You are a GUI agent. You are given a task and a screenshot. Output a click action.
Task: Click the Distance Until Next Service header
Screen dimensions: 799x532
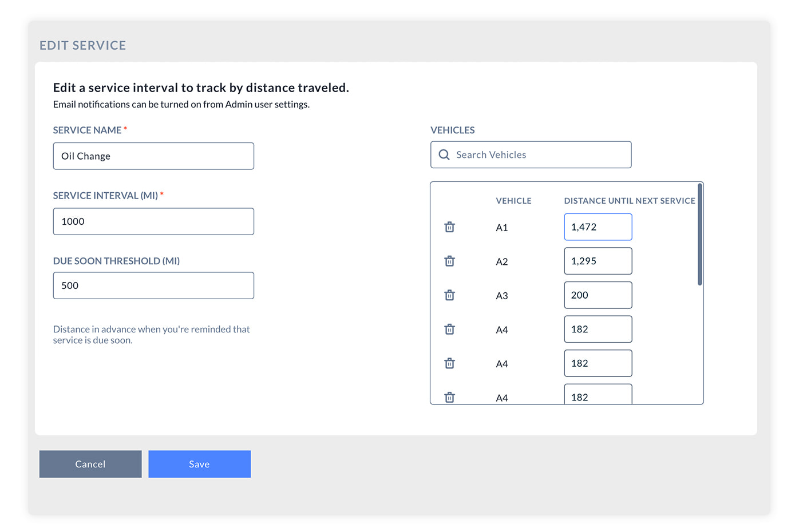click(629, 200)
